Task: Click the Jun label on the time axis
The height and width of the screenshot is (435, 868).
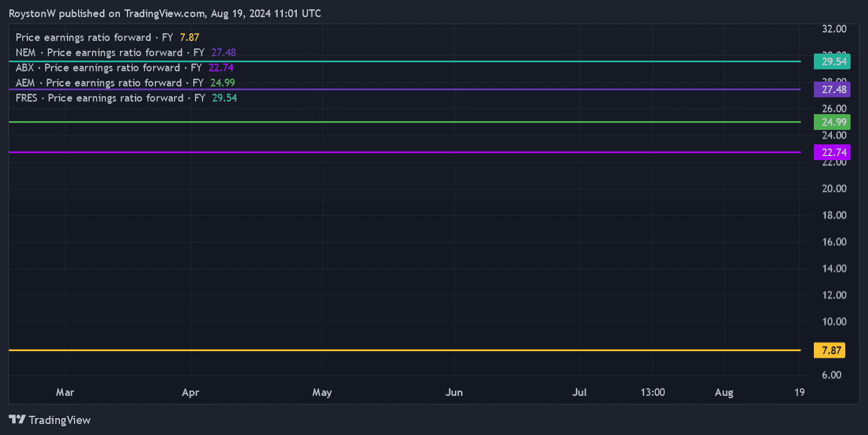Action: click(454, 392)
